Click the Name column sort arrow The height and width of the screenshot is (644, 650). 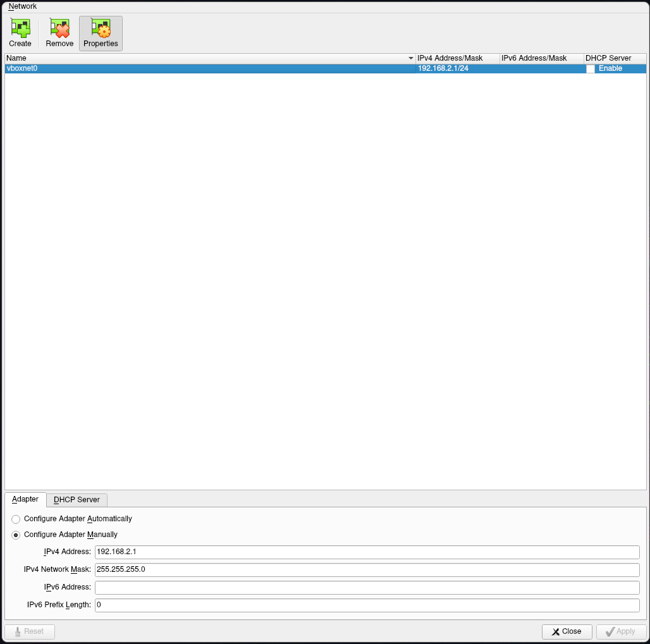coord(410,58)
